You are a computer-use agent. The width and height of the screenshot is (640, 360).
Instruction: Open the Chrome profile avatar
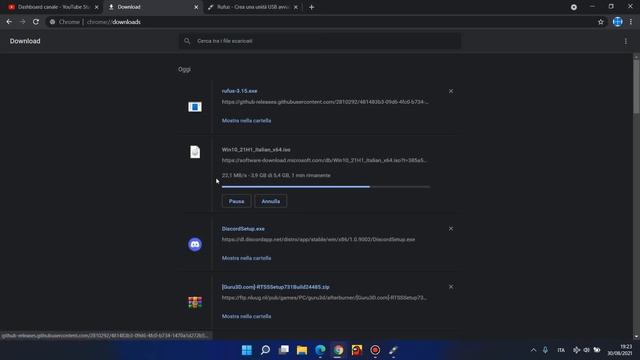click(617, 22)
